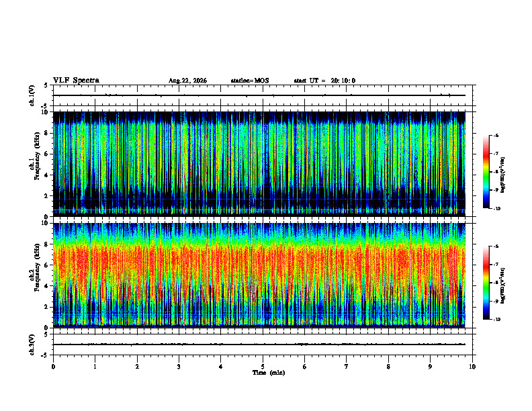Click the ch.1 Frequency (kHz) axis label
This screenshot has width=532, height=411.
pyautogui.click(x=35, y=164)
